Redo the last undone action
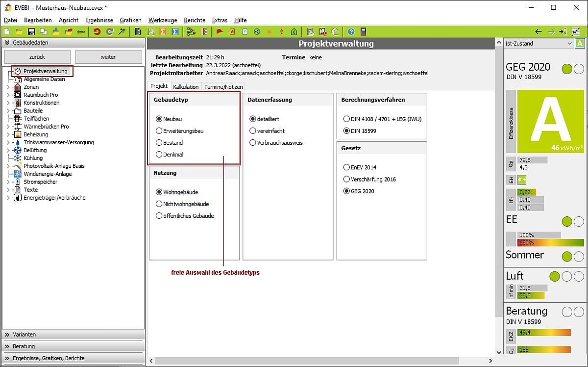 (x=109, y=32)
